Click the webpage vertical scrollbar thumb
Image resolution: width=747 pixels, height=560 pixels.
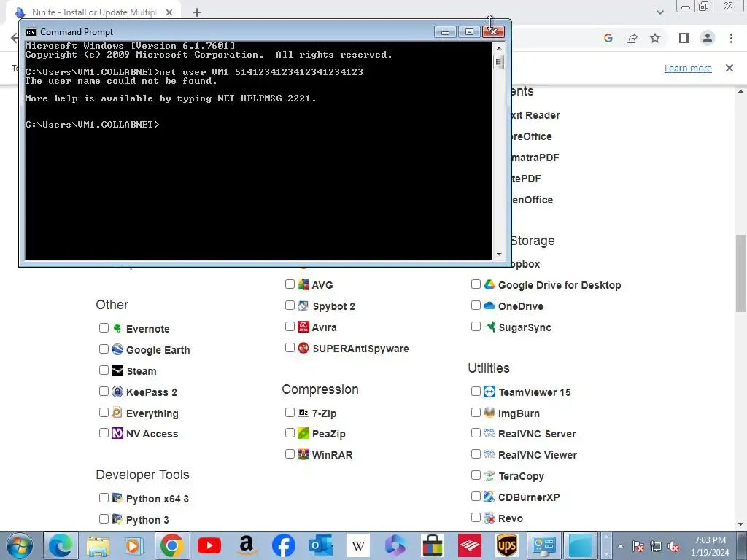(741, 273)
